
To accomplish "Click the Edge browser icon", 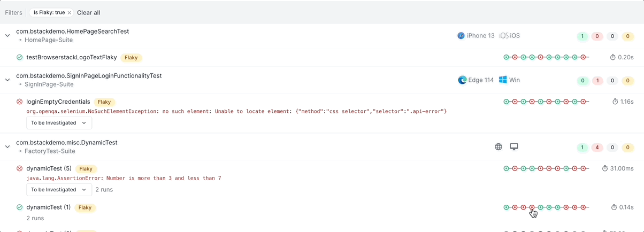I will [x=462, y=80].
